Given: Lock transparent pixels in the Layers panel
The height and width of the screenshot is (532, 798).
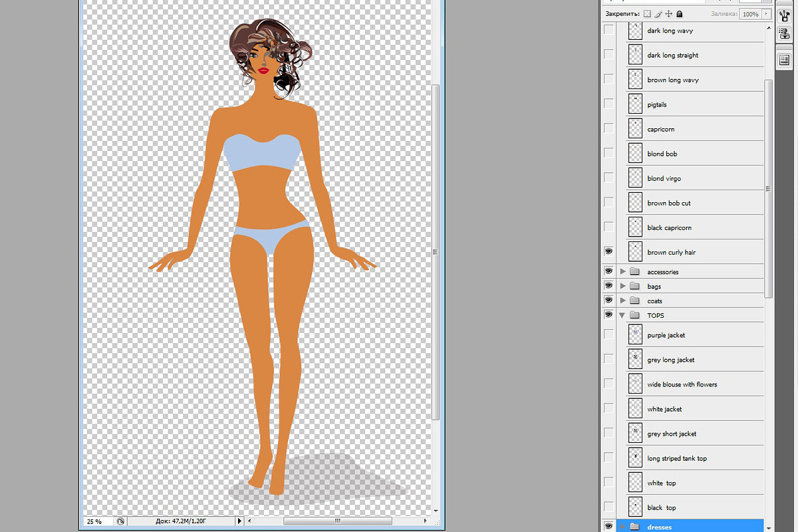Looking at the screenshot, I should (647, 13).
